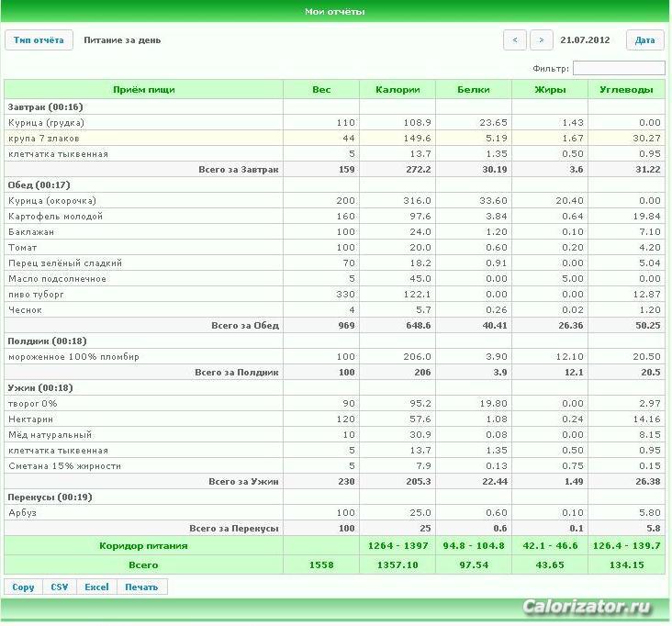672x626 pixels.
Task: Sort by Калории column header
Action: [x=398, y=90]
